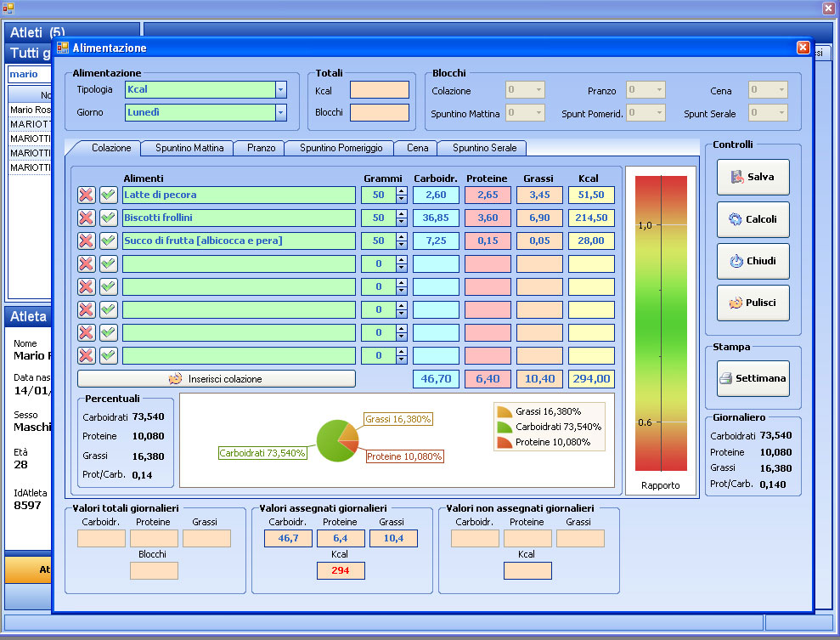The height and width of the screenshot is (640, 840).
Task: Expand the Giorno Lunedì dropdown
Action: click(280, 112)
